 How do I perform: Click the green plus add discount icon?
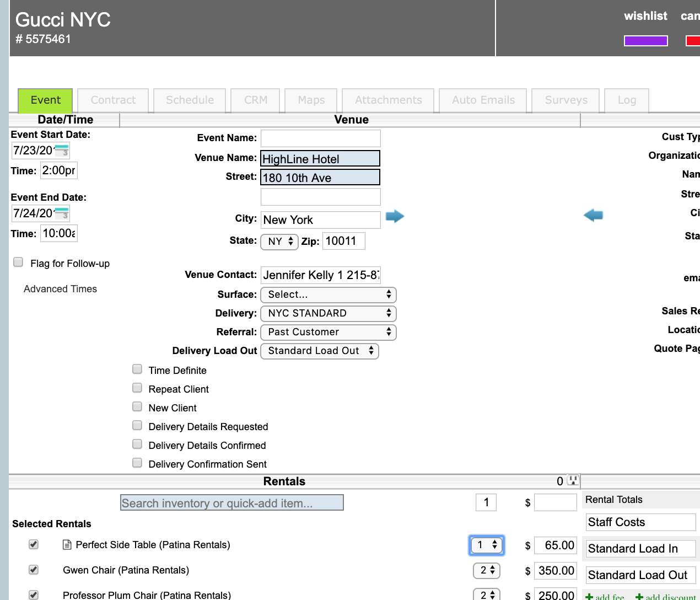point(639,597)
